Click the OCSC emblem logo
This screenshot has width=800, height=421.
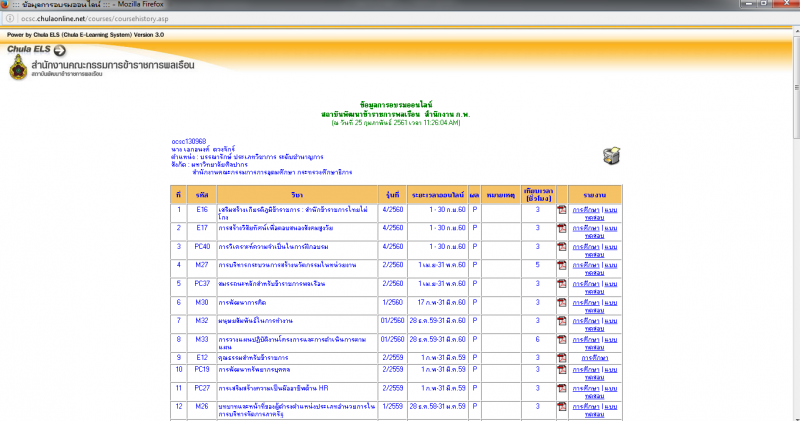[x=18, y=68]
